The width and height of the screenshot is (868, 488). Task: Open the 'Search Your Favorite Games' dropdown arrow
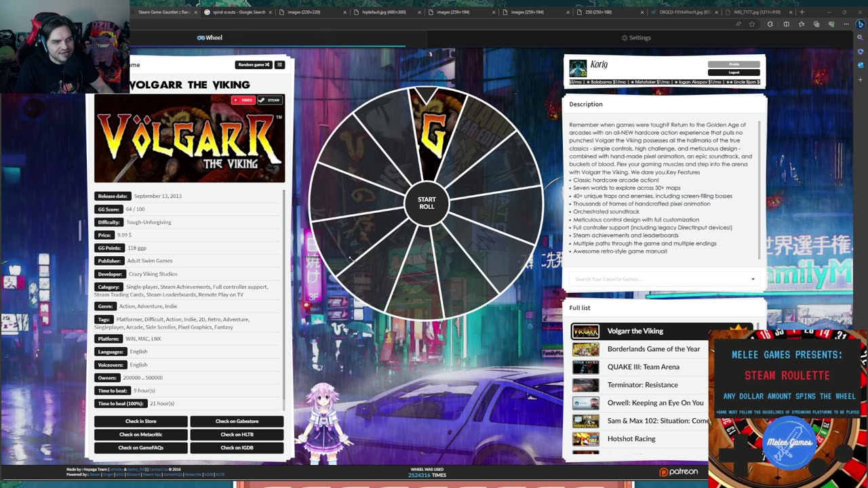click(x=753, y=279)
